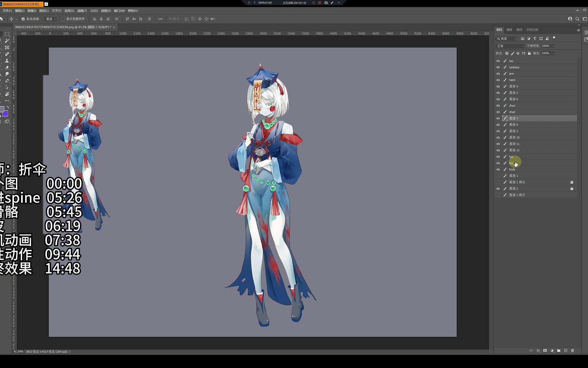Screen dimensions: 588x368
Task: Filter layers by smart objects icon
Action: coord(547,39)
